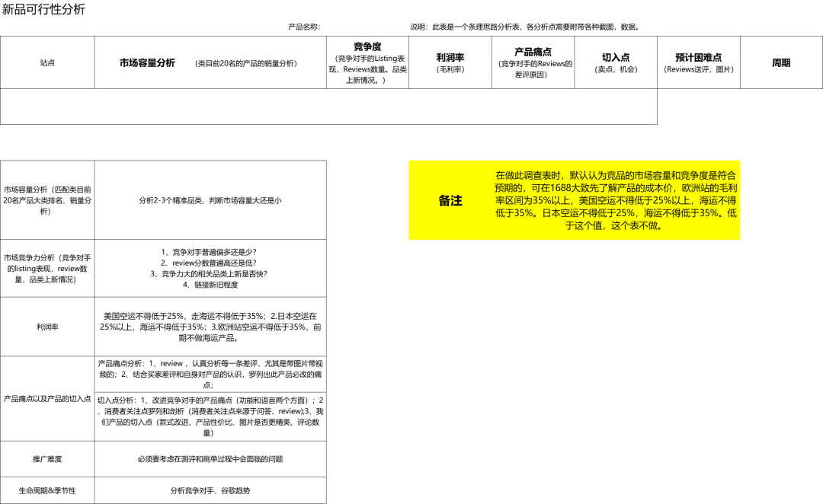This screenshot has height=504, width=823.
Task: Select the 推广难度 row label
Action: tap(47, 459)
